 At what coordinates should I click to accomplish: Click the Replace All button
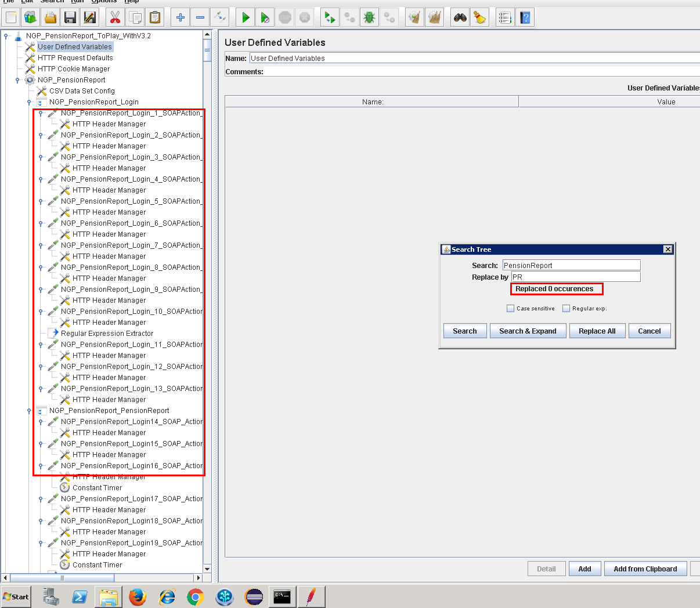click(x=597, y=331)
